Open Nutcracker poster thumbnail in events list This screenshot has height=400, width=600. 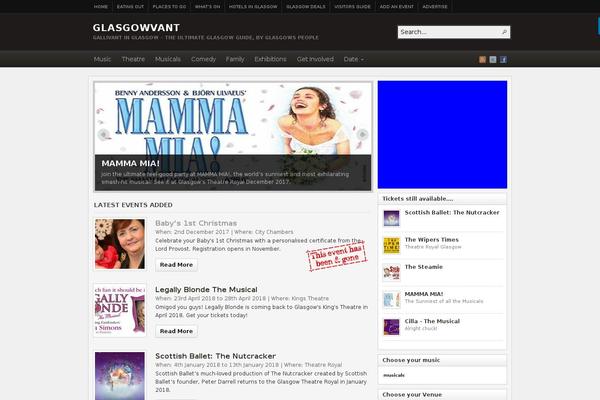(x=120, y=376)
